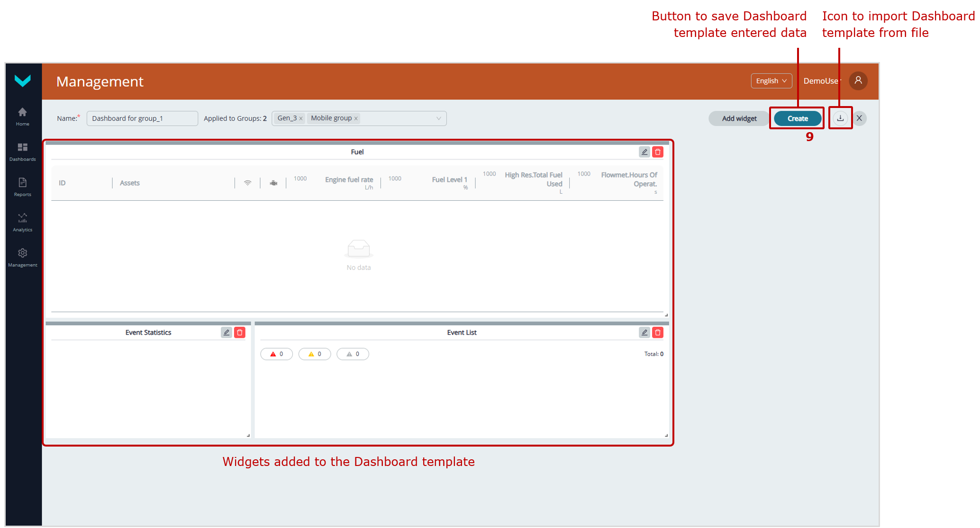Delete the Fuel widget
This screenshot has height=528, width=980.
[657, 152]
